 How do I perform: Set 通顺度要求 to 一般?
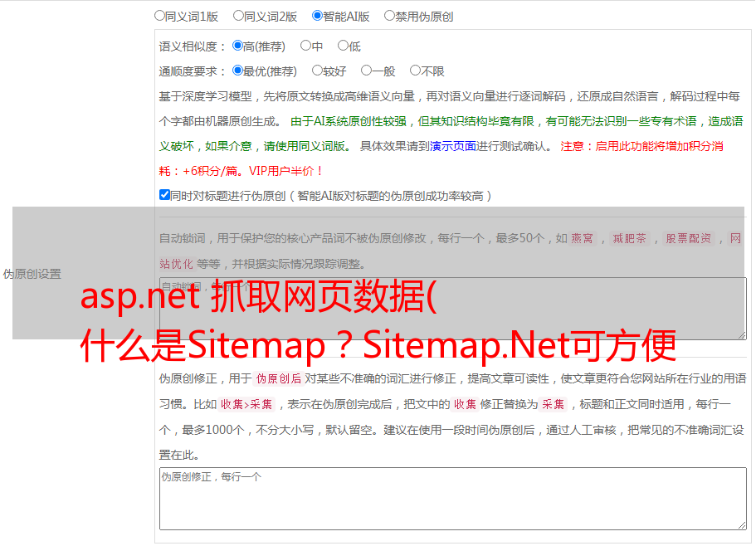[x=367, y=71]
